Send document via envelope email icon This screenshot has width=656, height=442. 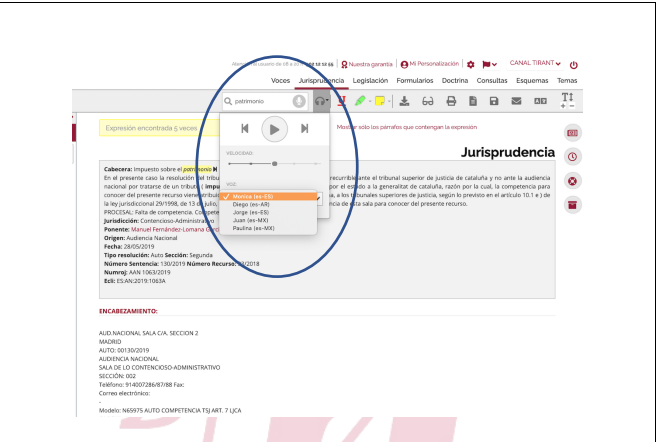pos(516,101)
